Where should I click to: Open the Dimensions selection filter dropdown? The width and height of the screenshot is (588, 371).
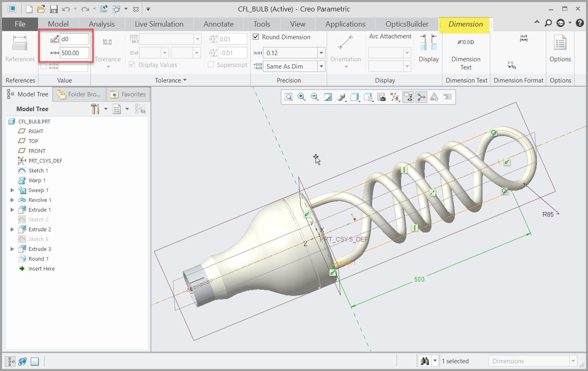573,361
